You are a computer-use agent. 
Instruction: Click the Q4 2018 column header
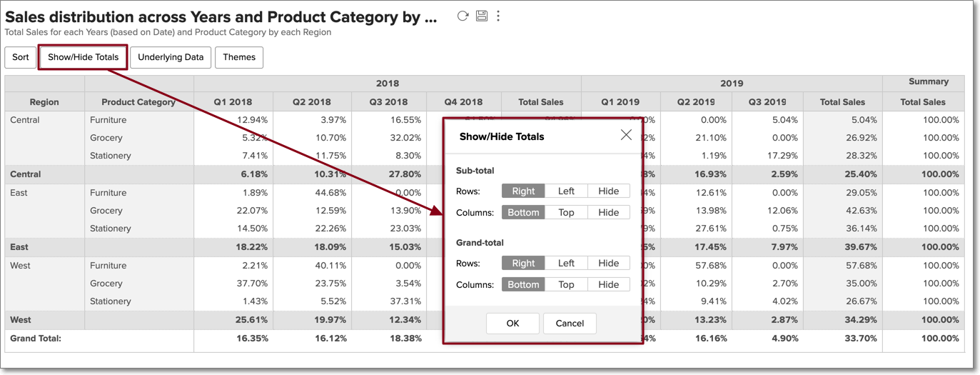[x=463, y=102]
